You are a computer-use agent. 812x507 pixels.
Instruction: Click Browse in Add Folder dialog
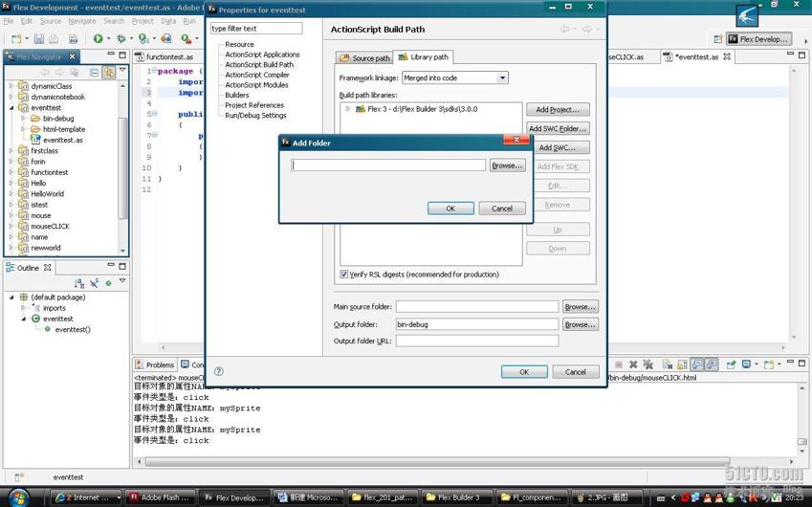pos(507,165)
